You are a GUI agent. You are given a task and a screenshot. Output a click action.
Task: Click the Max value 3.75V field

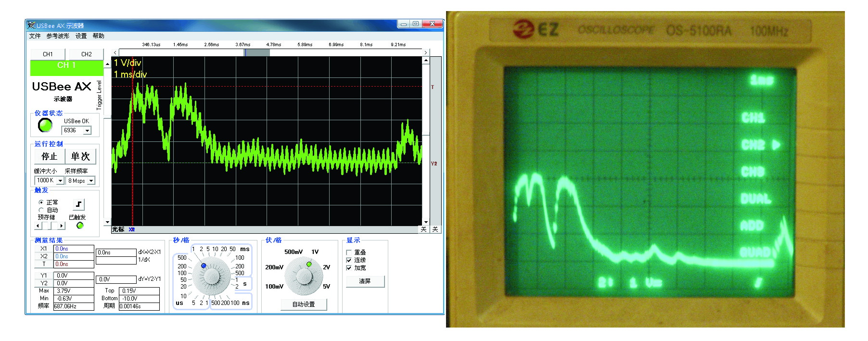(x=74, y=291)
